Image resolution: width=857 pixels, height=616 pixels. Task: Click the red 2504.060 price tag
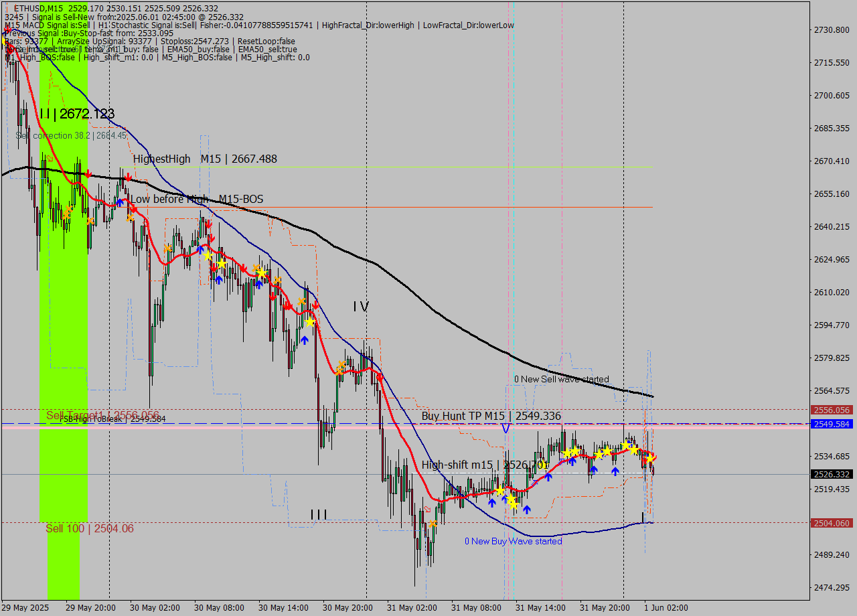[x=832, y=523]
